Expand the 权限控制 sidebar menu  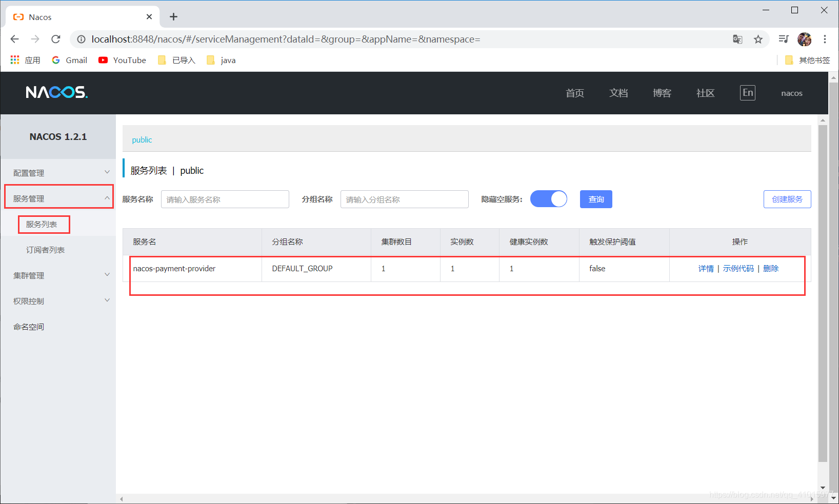click(x=58, y=301)
